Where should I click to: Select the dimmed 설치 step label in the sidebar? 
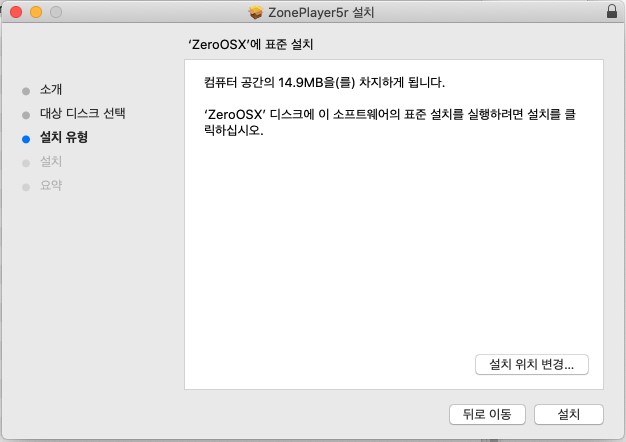52,162
